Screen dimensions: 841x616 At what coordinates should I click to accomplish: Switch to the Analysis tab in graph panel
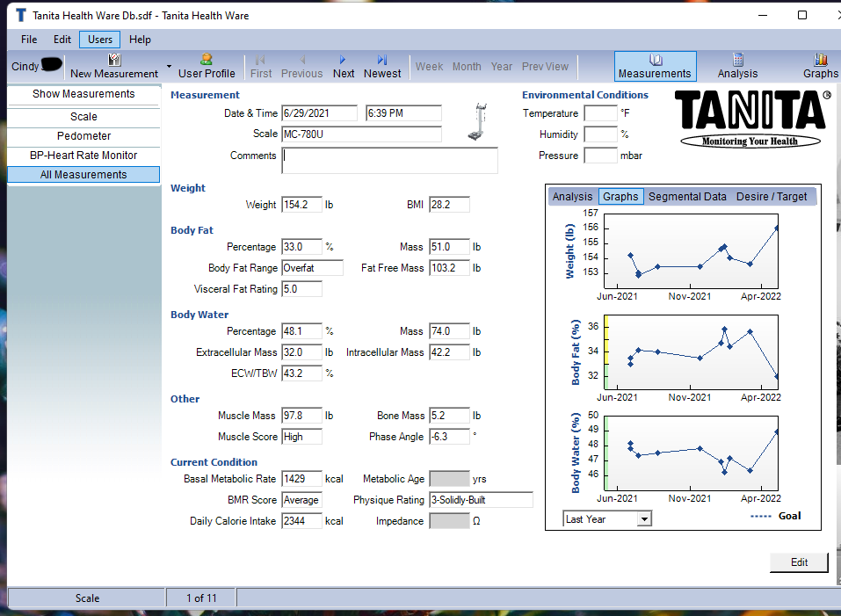point(572,196)
